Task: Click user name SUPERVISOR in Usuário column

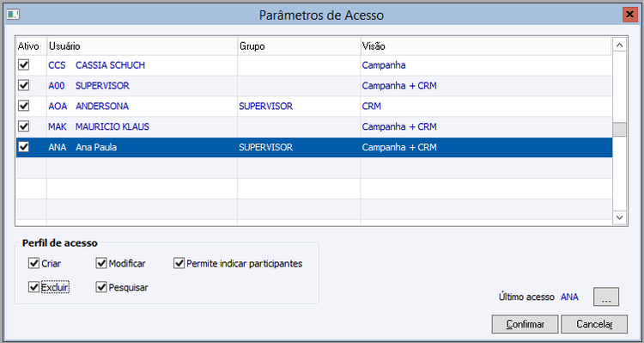Action: [102, 86]
